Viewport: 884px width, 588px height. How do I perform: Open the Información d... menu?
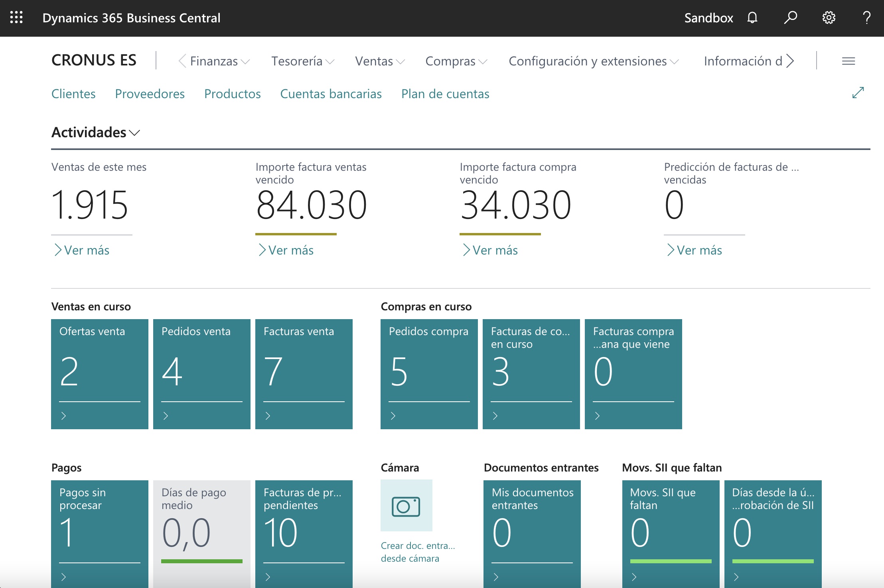click(x=743, y=61)
